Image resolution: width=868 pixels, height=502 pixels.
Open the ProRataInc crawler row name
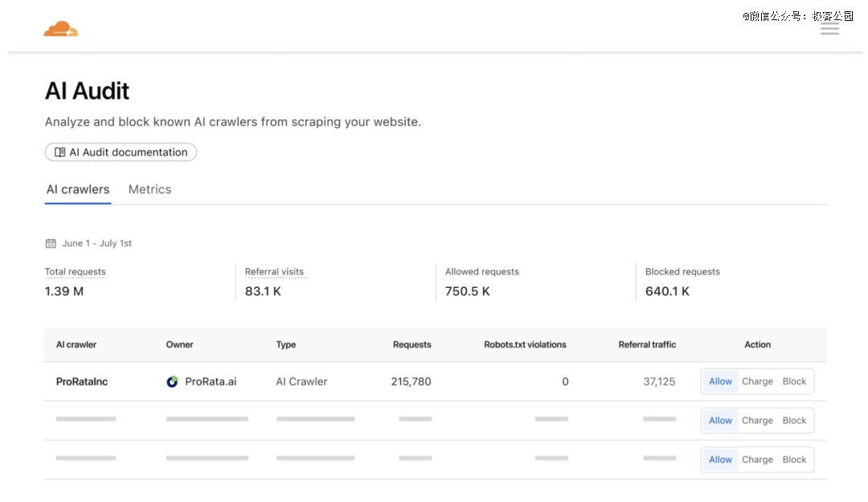(x=82, y=381)
